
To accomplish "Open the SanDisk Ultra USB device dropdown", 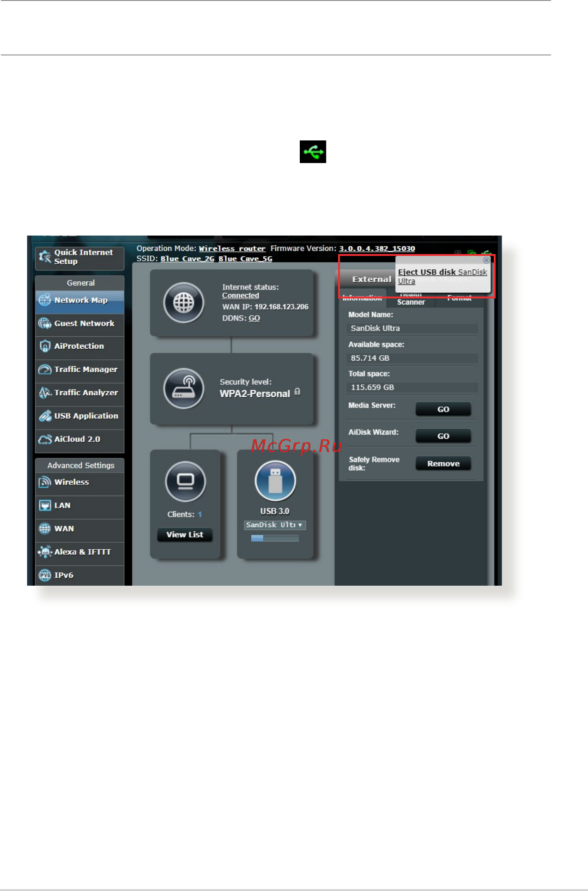I will point(275,525).
